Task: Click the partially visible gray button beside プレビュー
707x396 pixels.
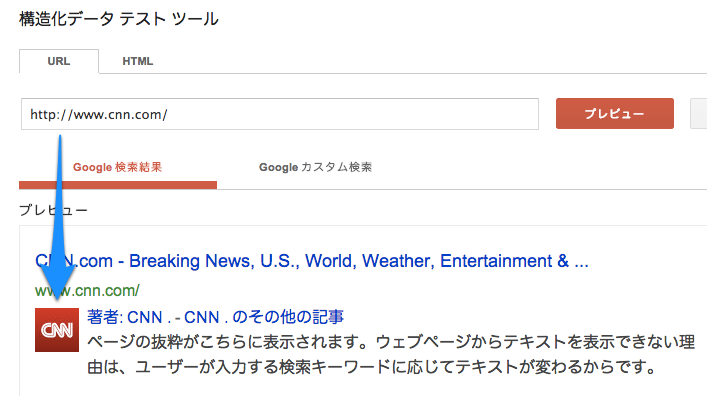Action: (x=698, y=114)
